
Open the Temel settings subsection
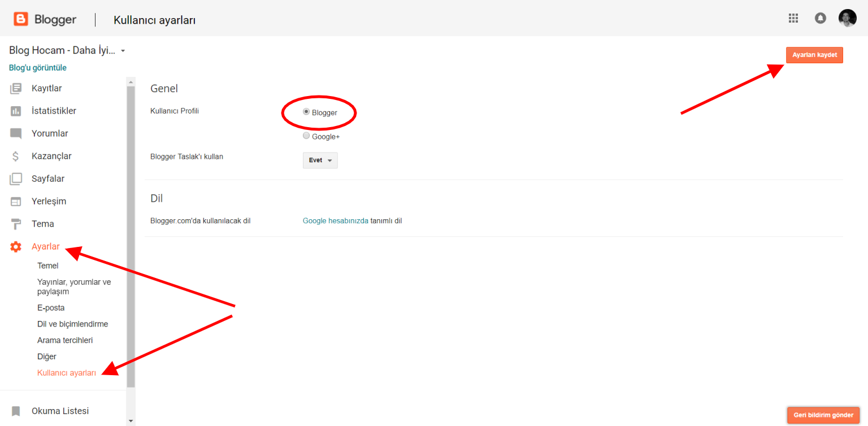pyautogui.click(x=48, y=266)
